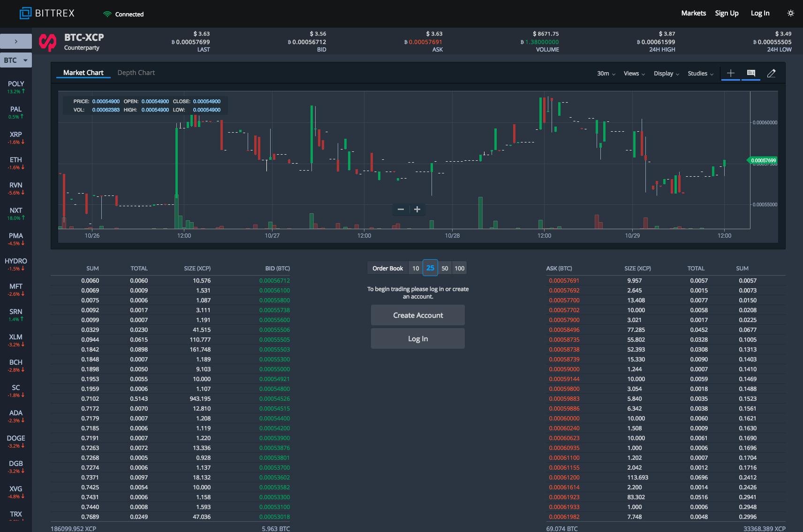Click the 10/28 date label on chart axis
Screen dimensions: 803x532
point(452,236)
